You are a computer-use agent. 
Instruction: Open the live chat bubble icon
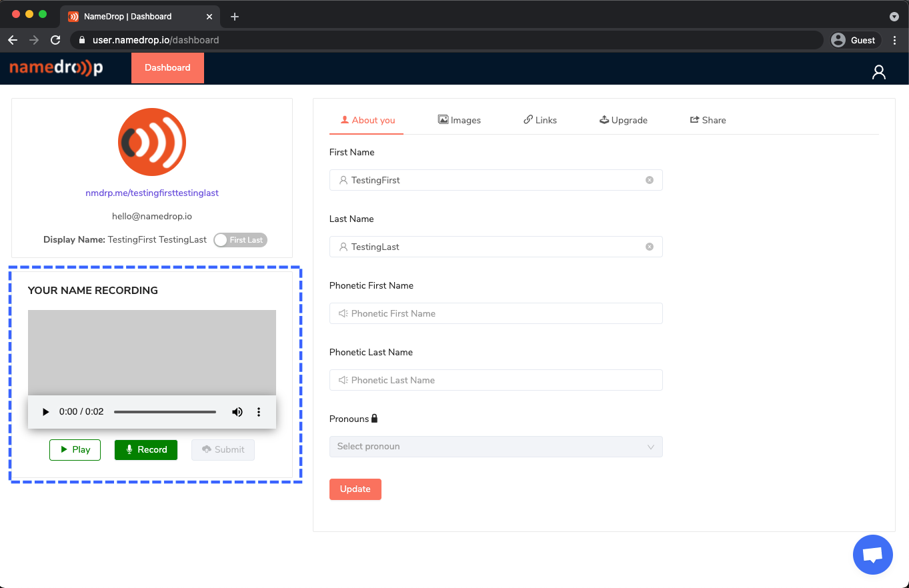coord(872,555)
